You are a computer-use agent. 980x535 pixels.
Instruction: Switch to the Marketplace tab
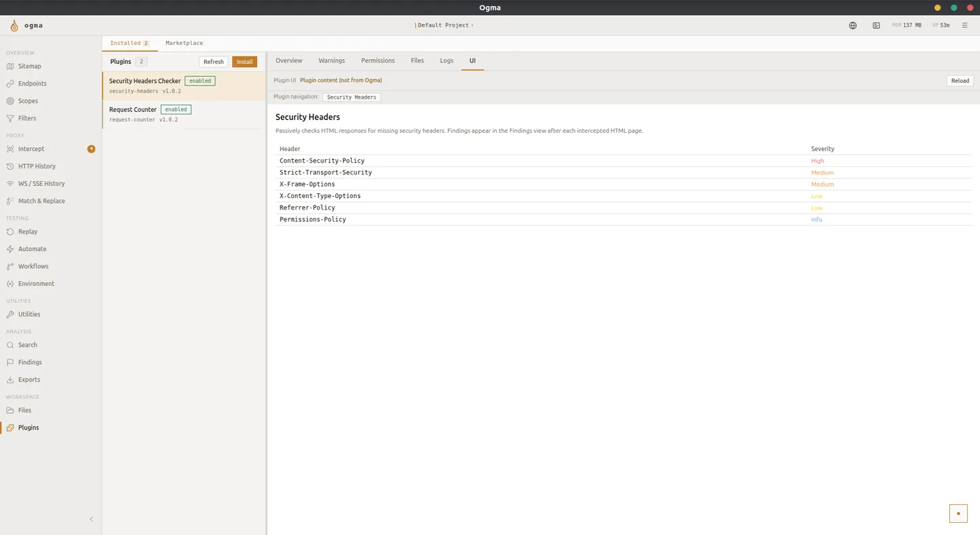click(x=184, y=43)
